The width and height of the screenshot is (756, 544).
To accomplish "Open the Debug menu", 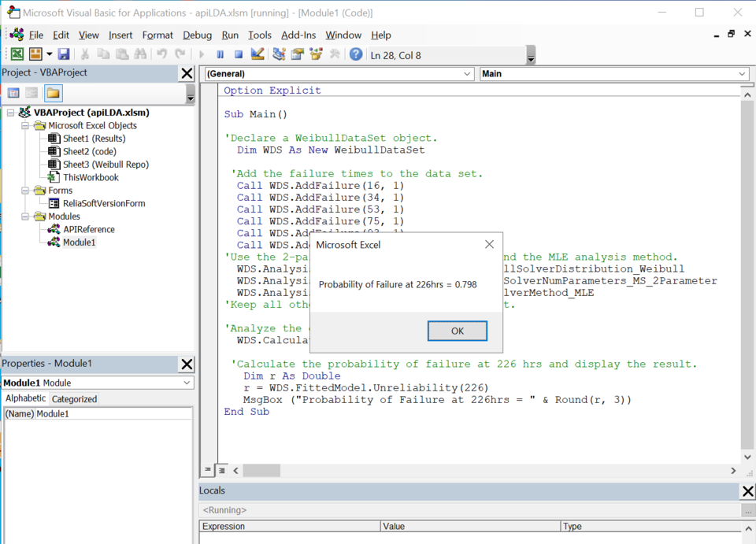I will click(x=197, y=35).
